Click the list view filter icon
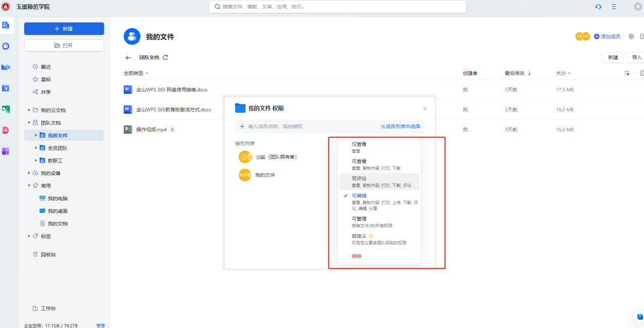The width and height of the screenshot is (644, 328). (627, 73)
